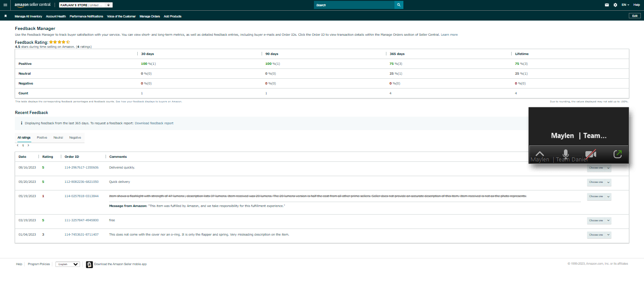644x300 pixels.
Task: Click Download the Amazon Seller mobile app
Action: click(120, 264)
